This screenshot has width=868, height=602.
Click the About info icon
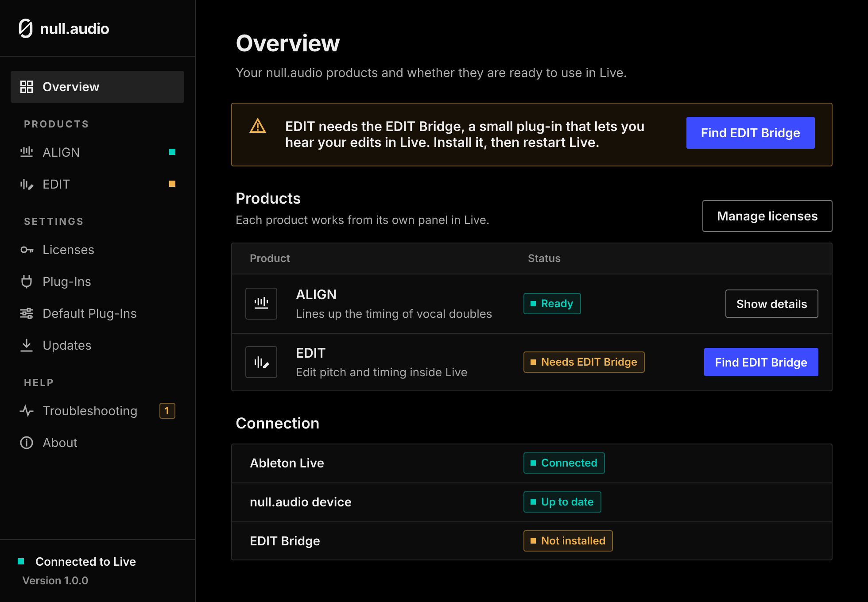27,443
